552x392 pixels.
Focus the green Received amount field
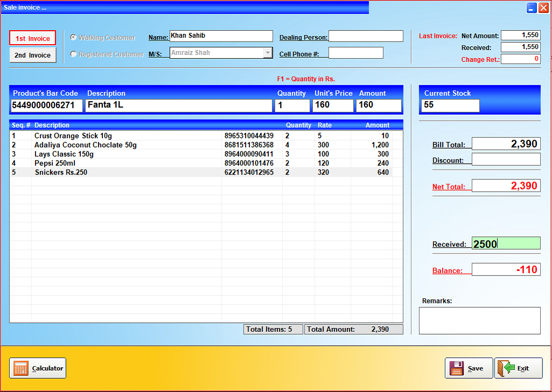pyautogui.click(x=506, y=243)
